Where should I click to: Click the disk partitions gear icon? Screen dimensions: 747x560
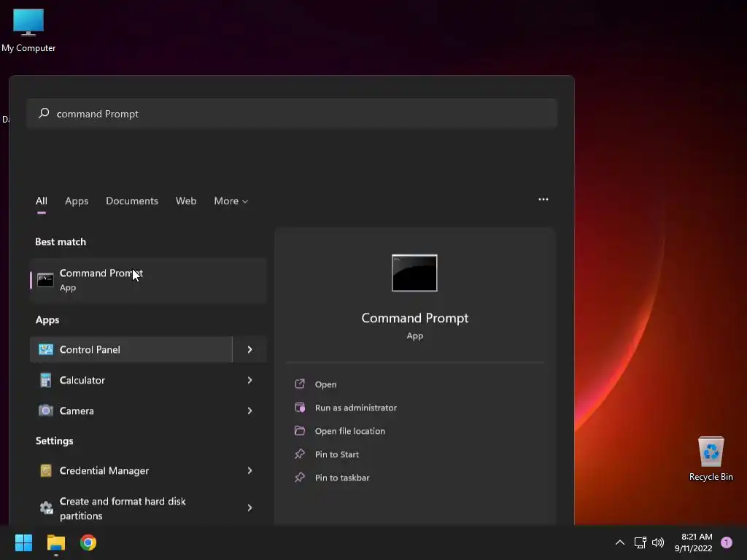[x=46, y=508]
